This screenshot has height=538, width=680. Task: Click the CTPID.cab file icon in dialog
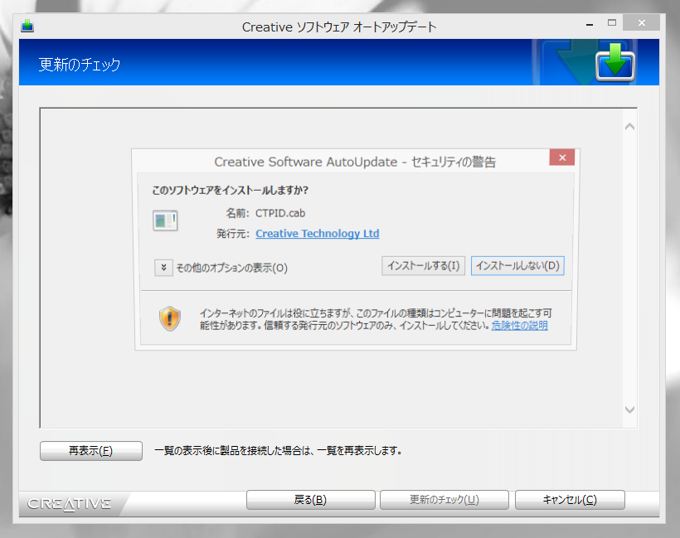pos(165,221)
